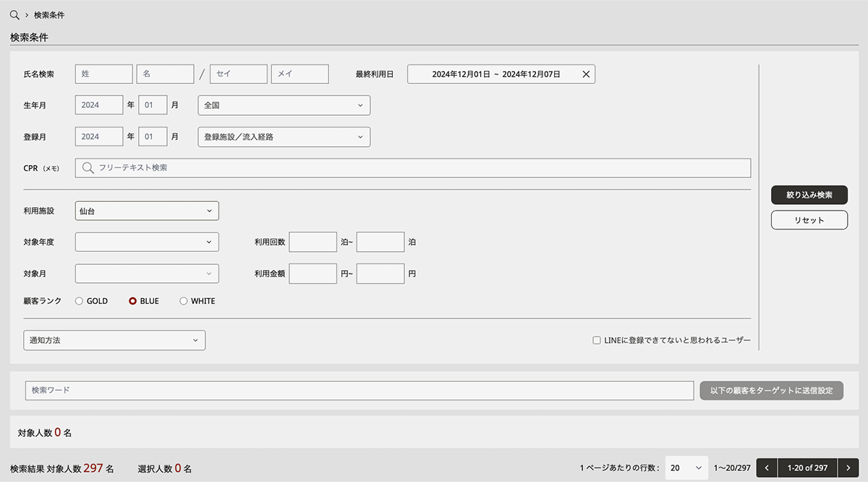The height and width of the screenshot is (482, 868).
Task: Select the GOLD customer rank
Action: (x=79, y=301)
